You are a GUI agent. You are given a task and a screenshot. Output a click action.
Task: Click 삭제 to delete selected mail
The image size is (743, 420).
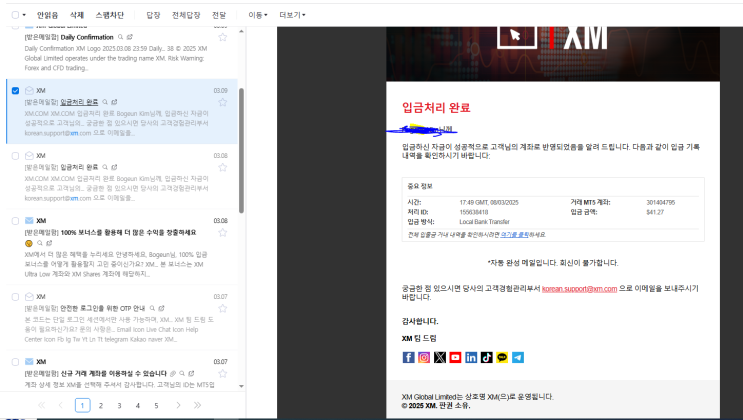77,15
